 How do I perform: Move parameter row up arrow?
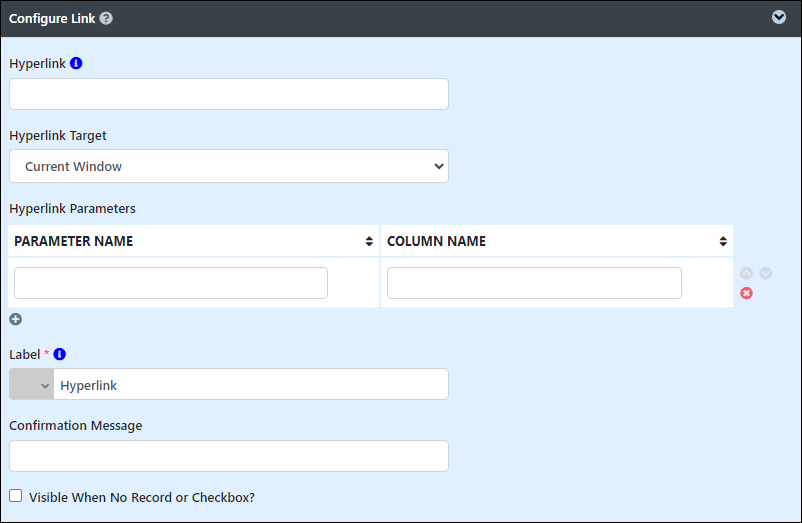pos(746,273)
